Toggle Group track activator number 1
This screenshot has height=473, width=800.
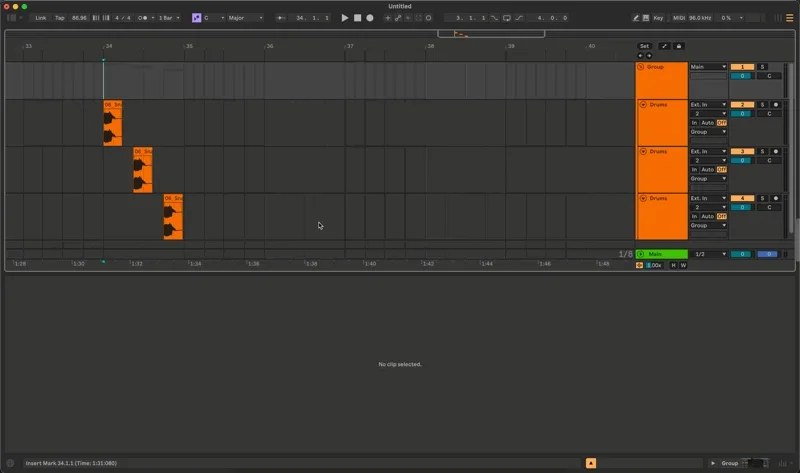(742, 67)
